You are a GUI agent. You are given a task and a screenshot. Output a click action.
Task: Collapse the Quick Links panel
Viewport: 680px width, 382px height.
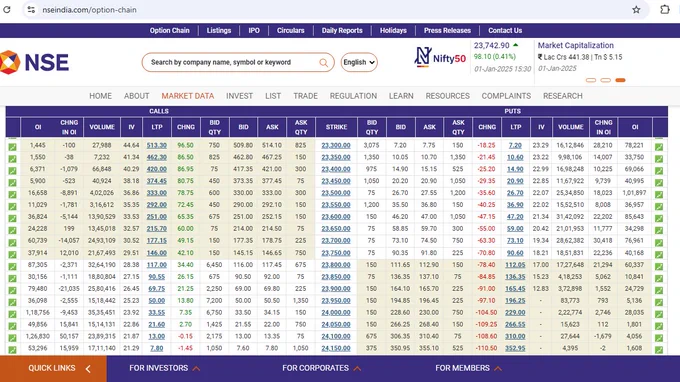[88, 369]
